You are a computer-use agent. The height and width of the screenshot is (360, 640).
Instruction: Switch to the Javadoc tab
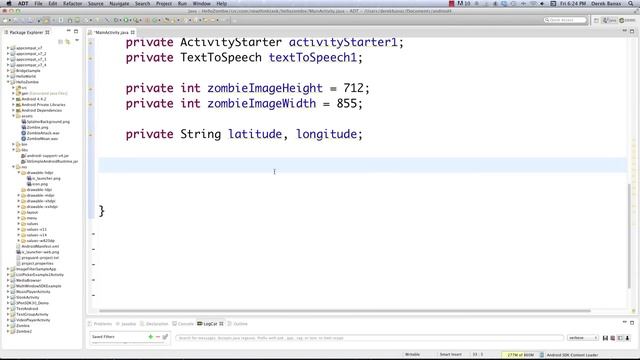point(126,324)
